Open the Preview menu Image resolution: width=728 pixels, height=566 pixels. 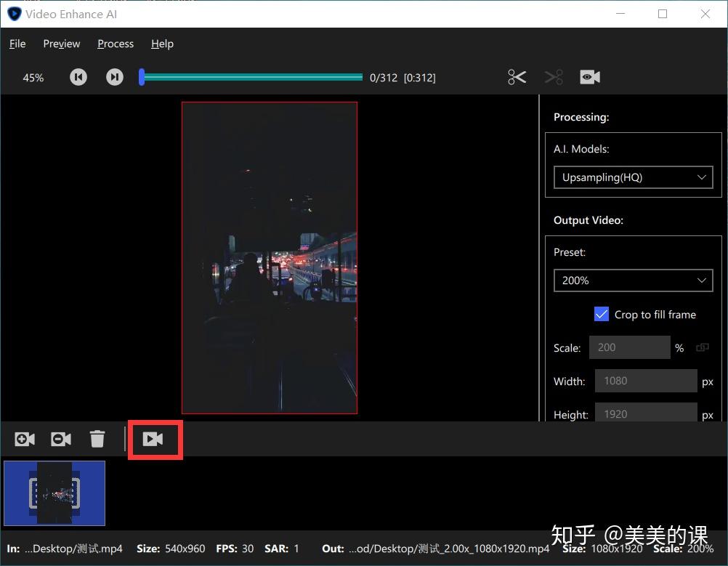click(x=61, y=44)
